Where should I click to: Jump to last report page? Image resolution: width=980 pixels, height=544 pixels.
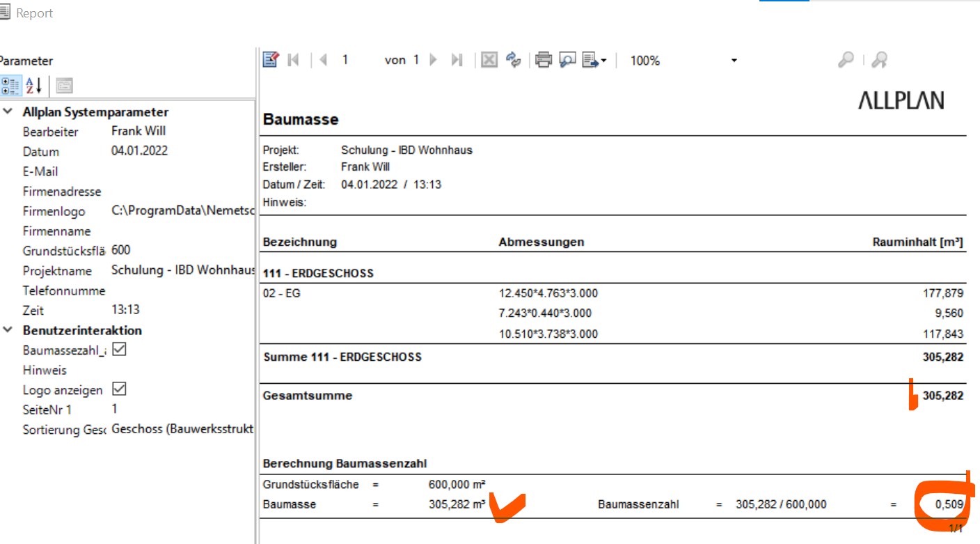coord(457,61)
